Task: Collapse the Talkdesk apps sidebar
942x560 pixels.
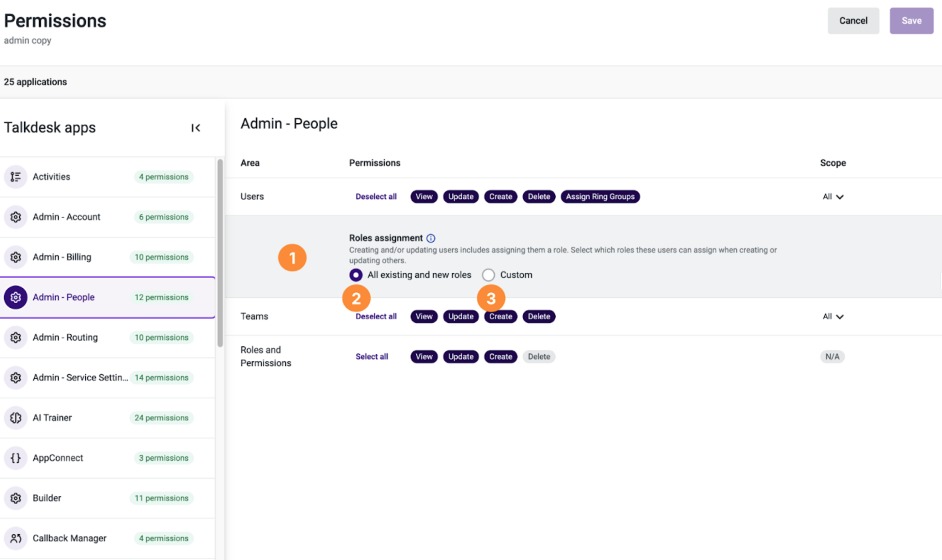Action: 196,128
